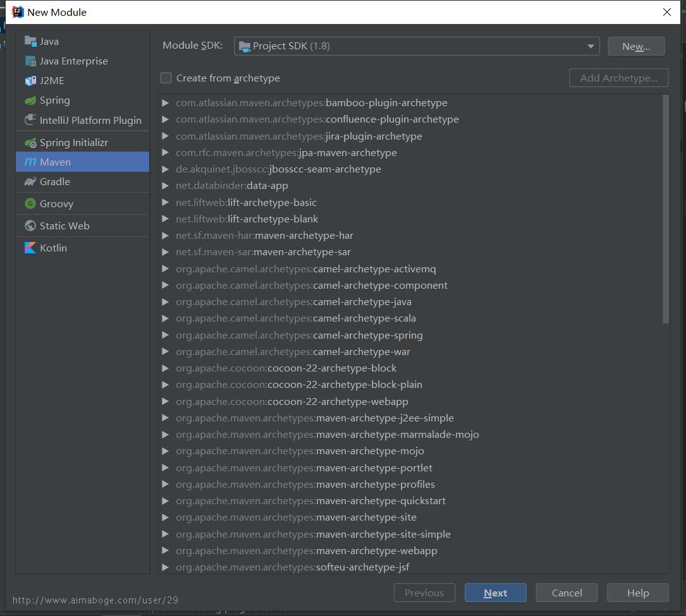Click the Kotlin logo icon
Image resolution: width=686 pixels, height=616 pixels.
click(30, 248)
